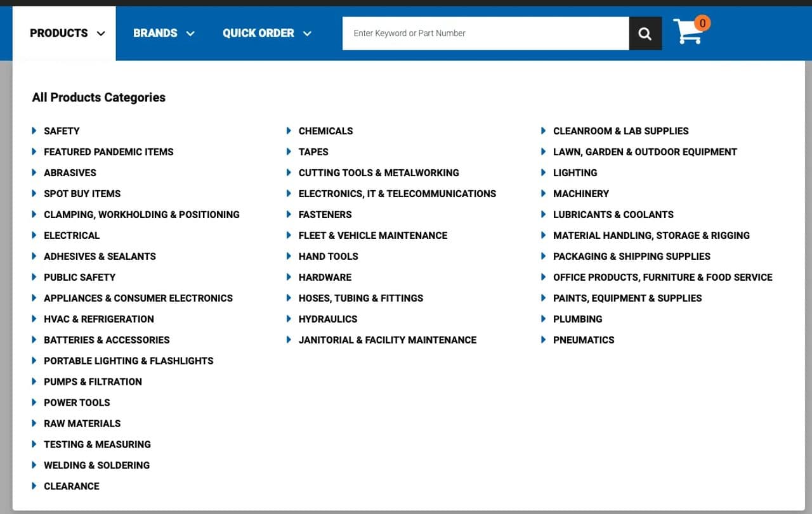The width and height of the screenshot is (812, 514).
Task: Open Cutting Tools & Metalworking
Action: (x=379, y=173)
